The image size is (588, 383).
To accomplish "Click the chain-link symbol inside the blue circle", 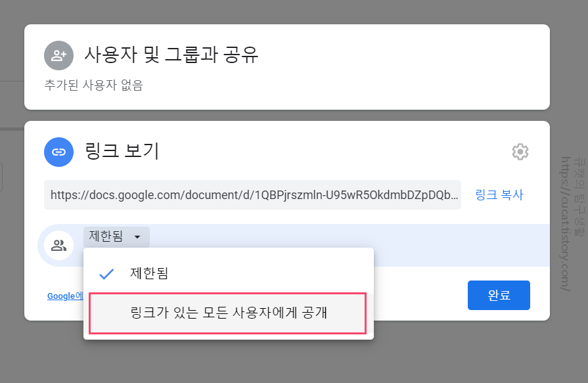I will [x=58, y=152].
